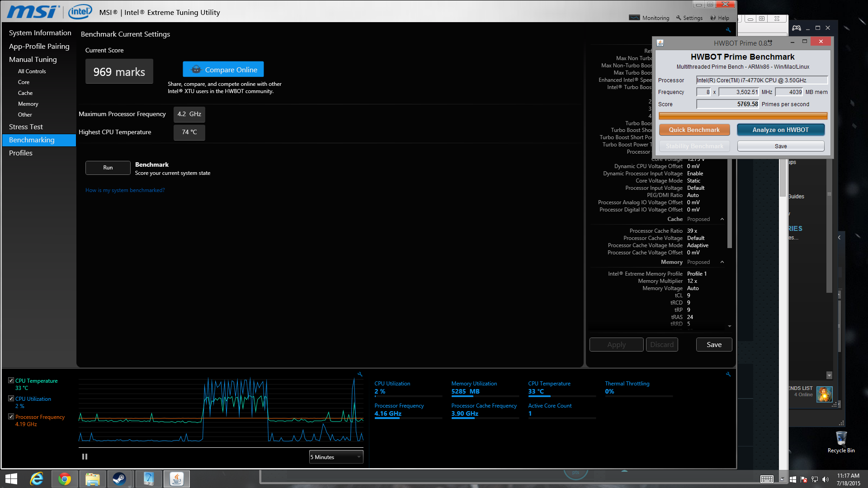Open Internet Explorer from the taskbar
Image resolution: width=868 pixels, height=488 pixels.
(37, 479)
